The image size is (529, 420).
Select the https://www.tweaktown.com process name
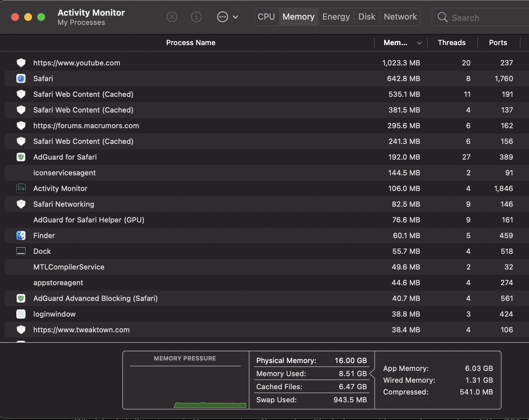(x=81, y=330)
